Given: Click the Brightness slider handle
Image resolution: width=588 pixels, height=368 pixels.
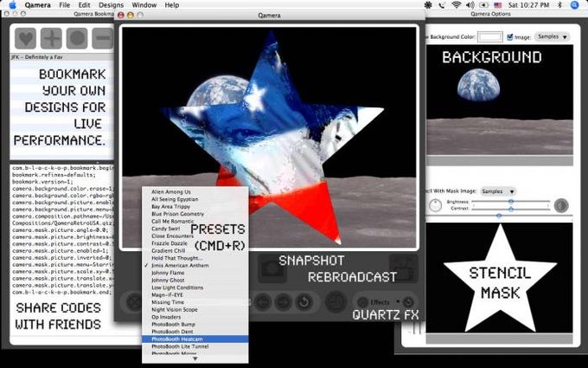Looking at the screenshot, I should (x=511, y=202).
